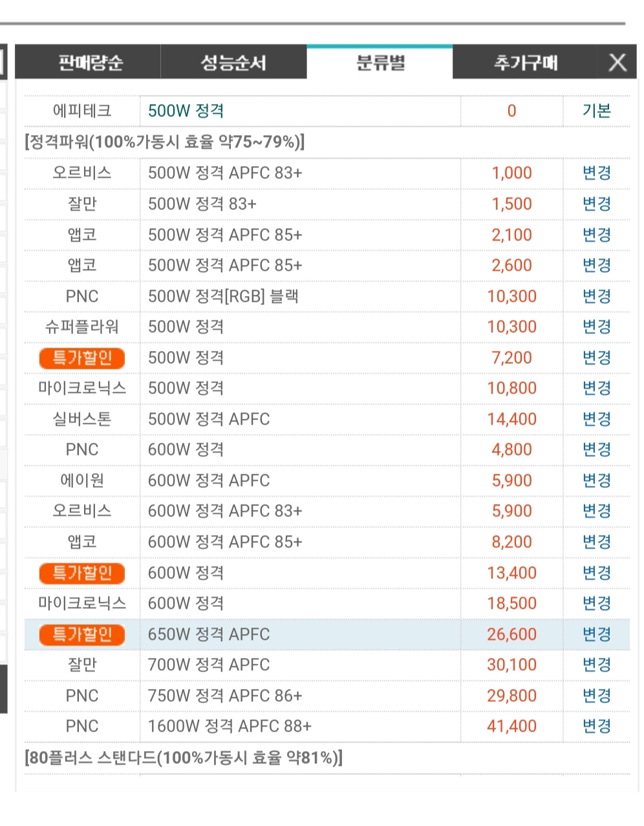This screenshot has width=644, height=826.
Task: Click the price 1,500
Action: tap(511, 204)
